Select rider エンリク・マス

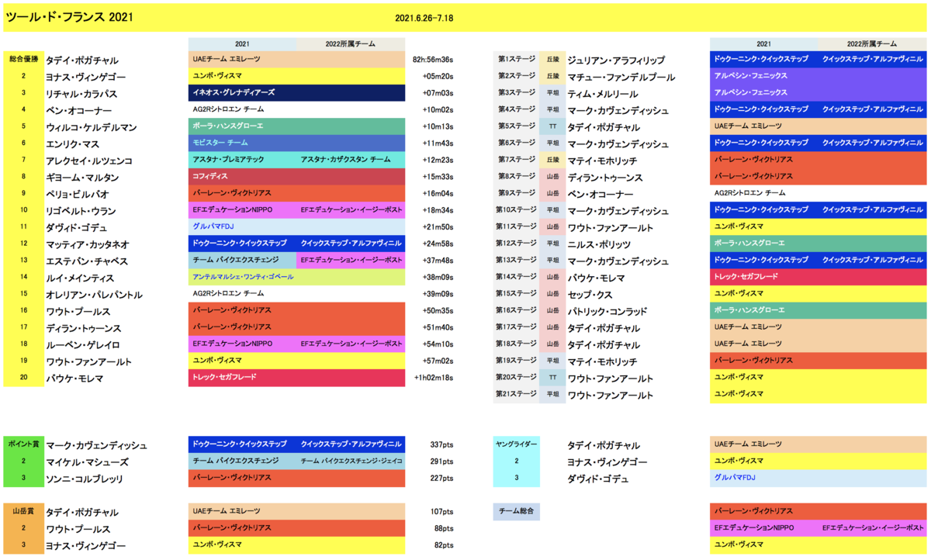point(71,144)
